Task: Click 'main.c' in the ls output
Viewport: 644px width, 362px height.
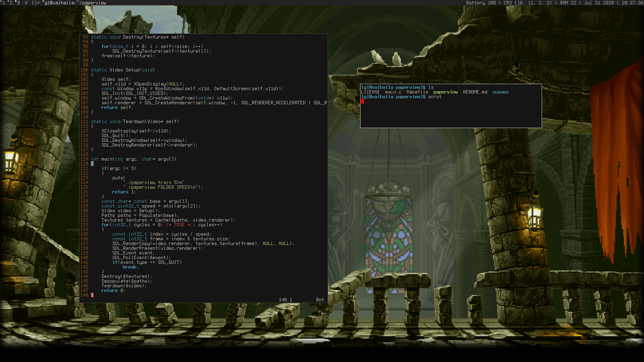Action: pyautogui.click(x=393, y=92)
